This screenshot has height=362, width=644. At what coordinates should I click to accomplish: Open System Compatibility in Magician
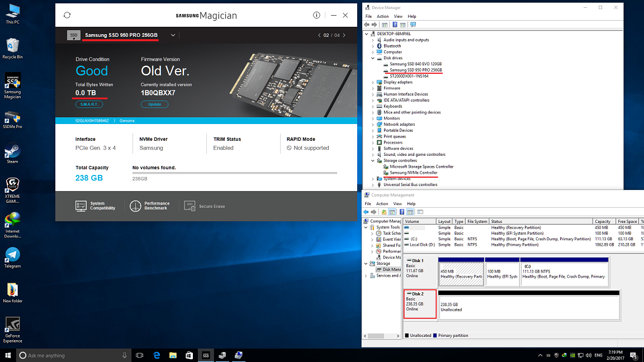coord(96,206)
